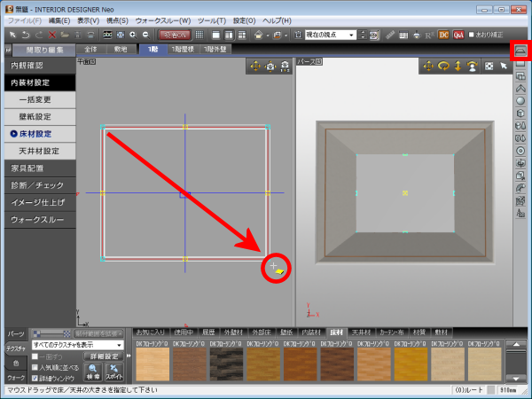Toggle the 水わり補正 checkbox
532x399 pixels.
point(473,35)
